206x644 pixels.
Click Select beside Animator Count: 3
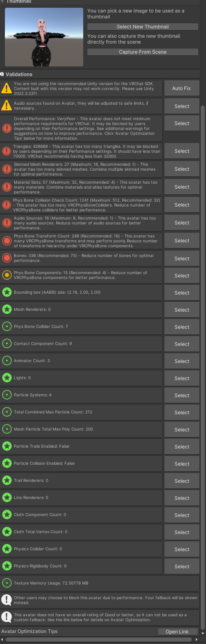click(182, 361)
